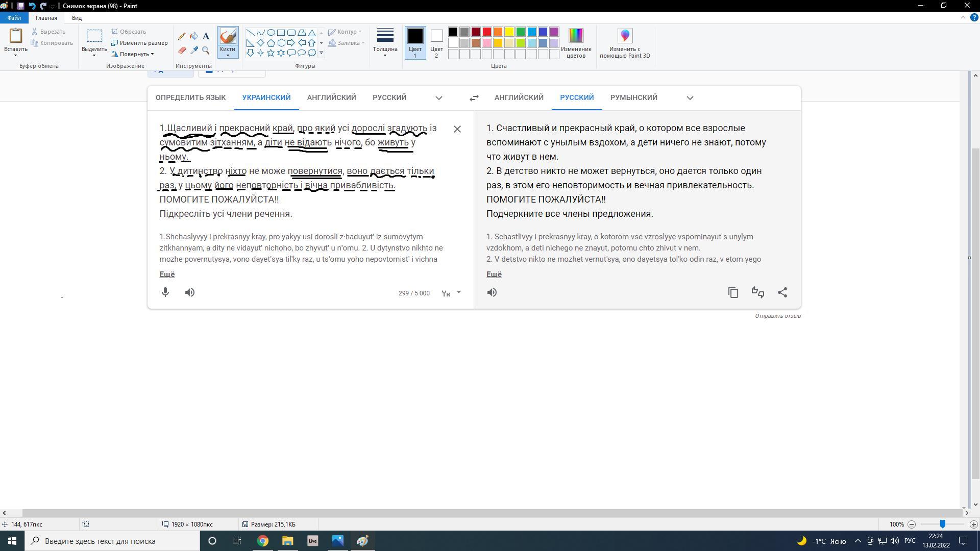Open the File menu tab

coord(14,18)
